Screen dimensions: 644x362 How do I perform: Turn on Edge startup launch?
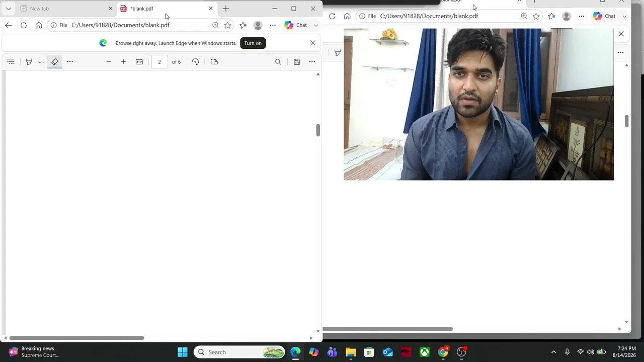tap(253, 43)
